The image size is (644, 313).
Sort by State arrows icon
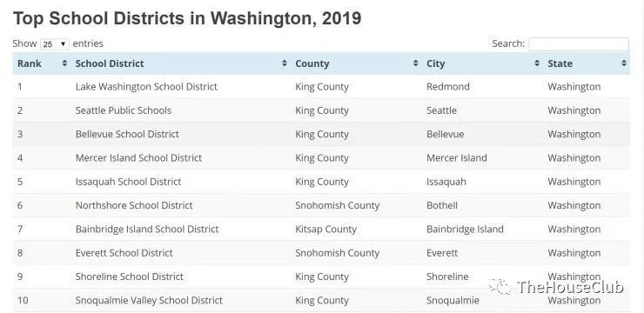[624, 63]
